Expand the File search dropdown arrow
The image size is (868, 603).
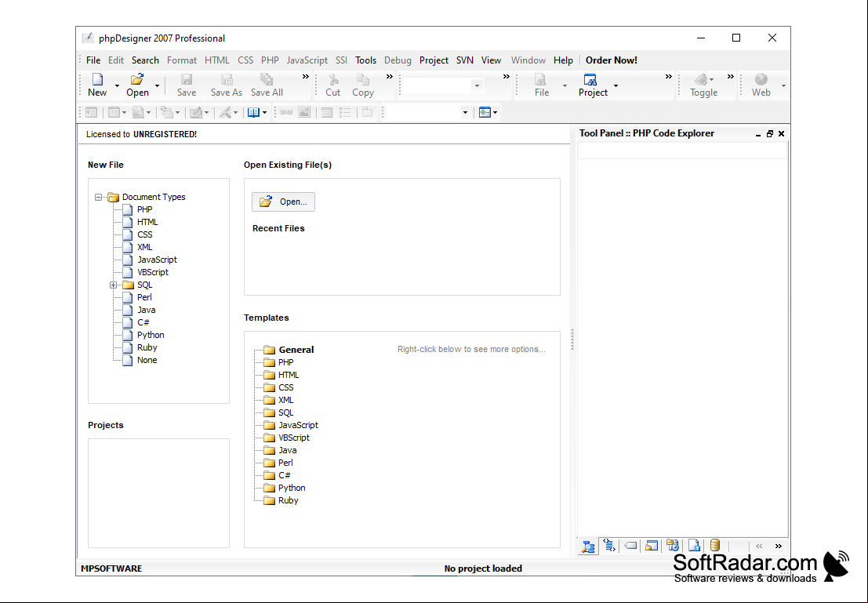(x=565, y=85)
